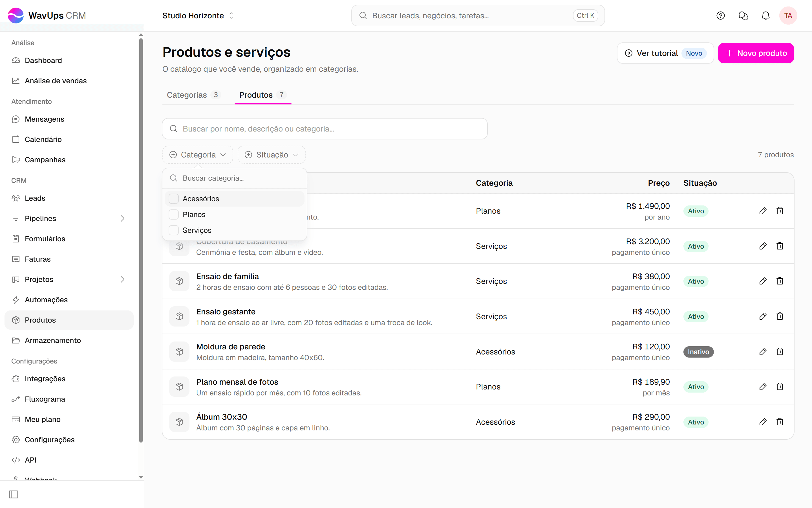The image size is (812, 508).
Task: Open the TA user avatar
Action: tap(788, 16)
